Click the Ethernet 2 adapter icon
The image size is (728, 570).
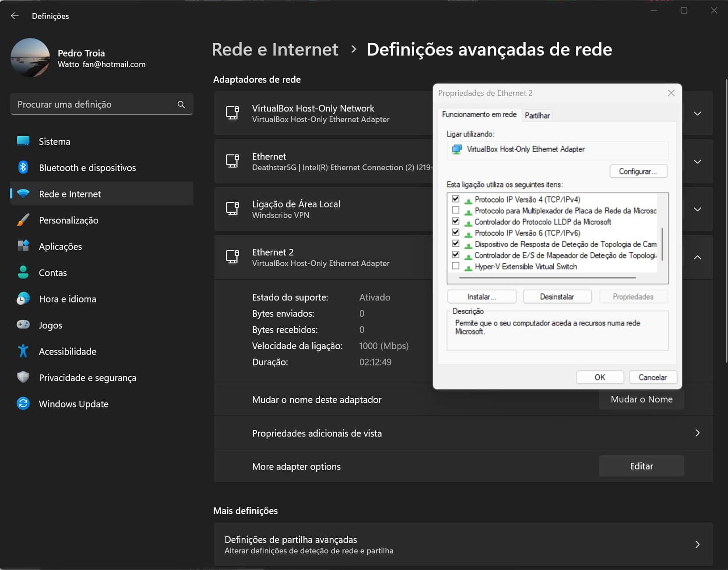[232, 257]
